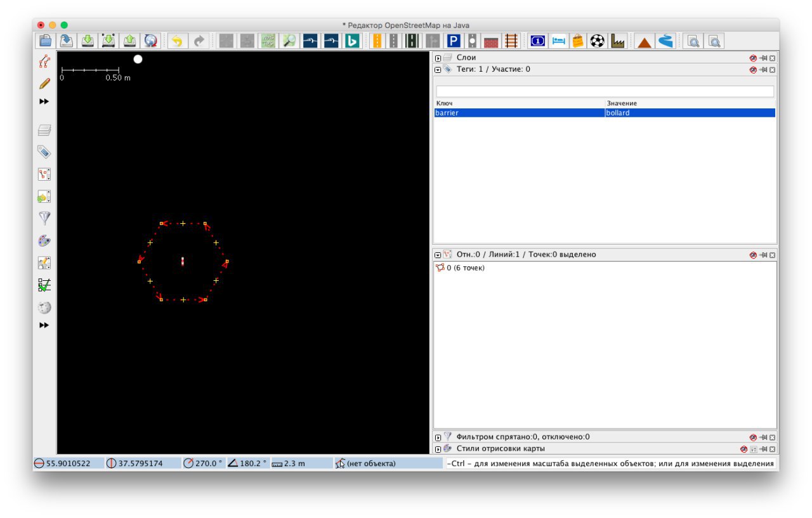Click the Download map data icon
The image size is (812, 518).
pyautogui.click(x=88, y=41)
